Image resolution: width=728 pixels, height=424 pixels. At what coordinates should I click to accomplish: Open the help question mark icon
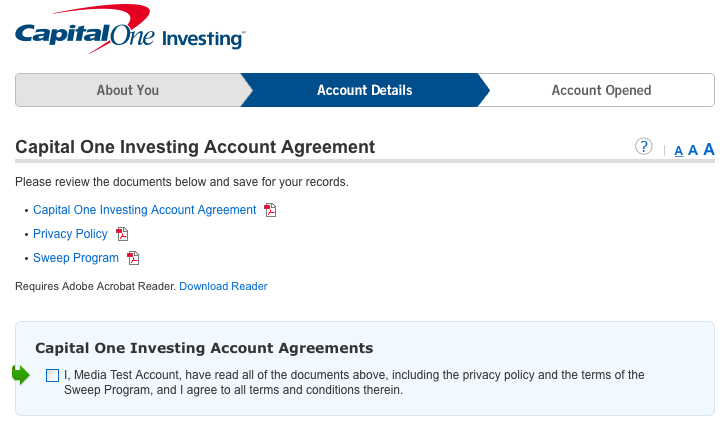click(x=644, y=147)
